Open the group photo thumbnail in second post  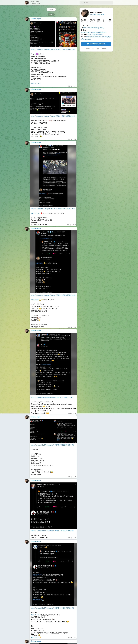point(67,103)
